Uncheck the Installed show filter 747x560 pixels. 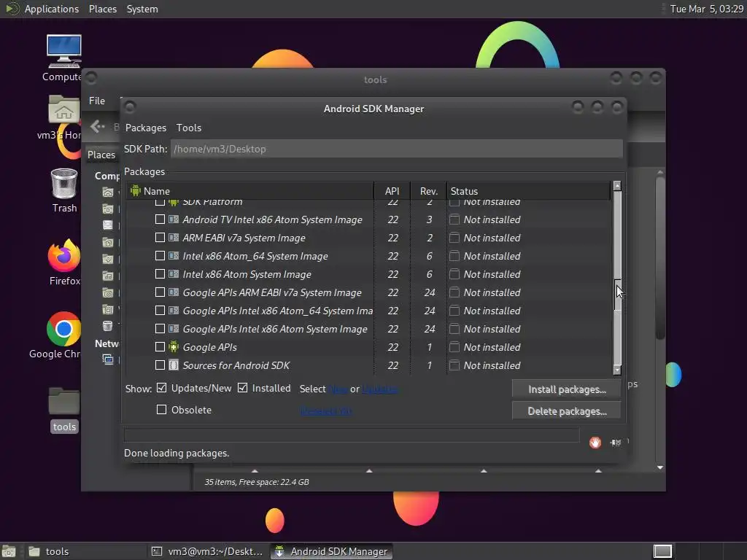point(242,388)
